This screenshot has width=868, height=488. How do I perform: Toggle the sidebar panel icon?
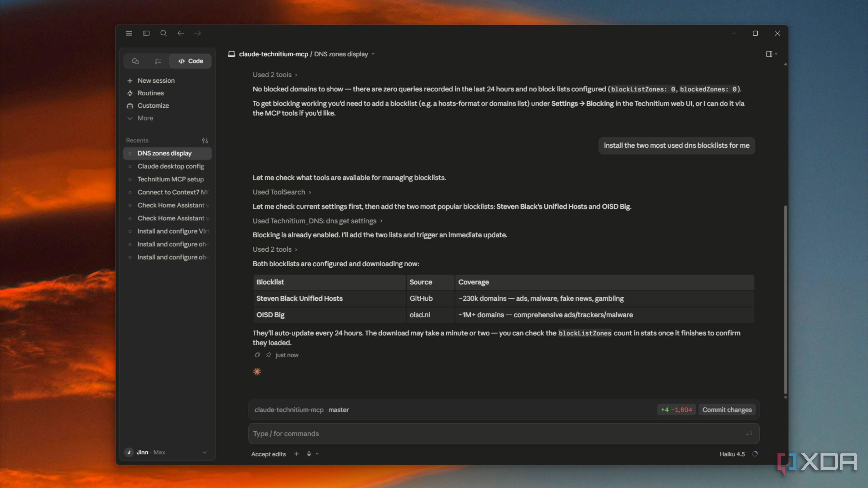(146, 33)
